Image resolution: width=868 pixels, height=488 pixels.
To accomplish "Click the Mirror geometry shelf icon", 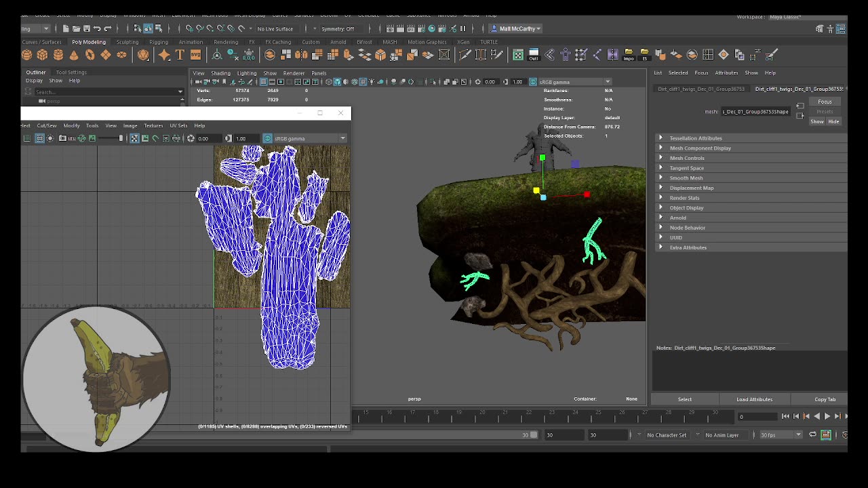I will click(301, 55).
